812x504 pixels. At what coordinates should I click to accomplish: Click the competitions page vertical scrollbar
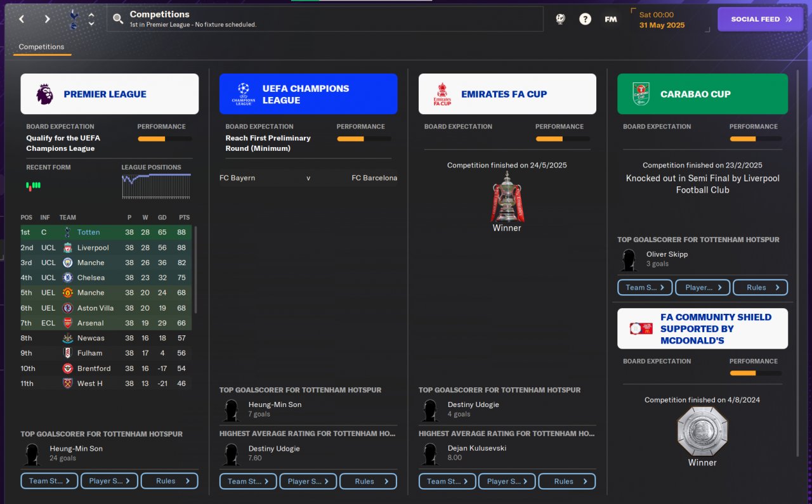799,263
